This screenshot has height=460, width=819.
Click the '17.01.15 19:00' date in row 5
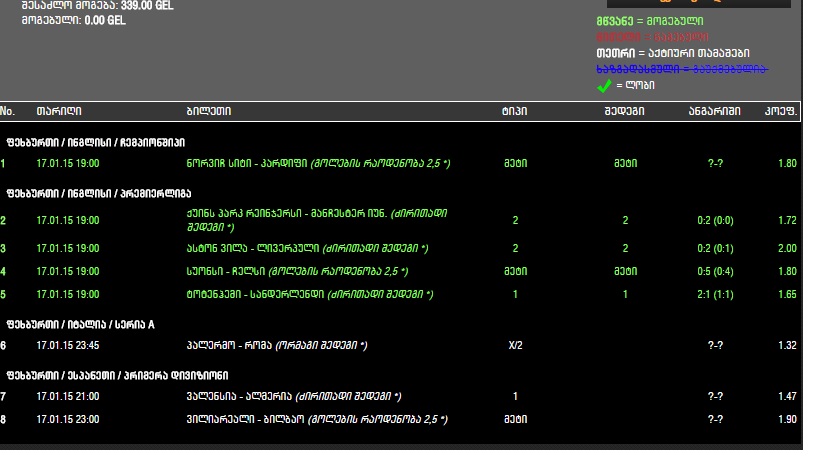tap(67, 294)
